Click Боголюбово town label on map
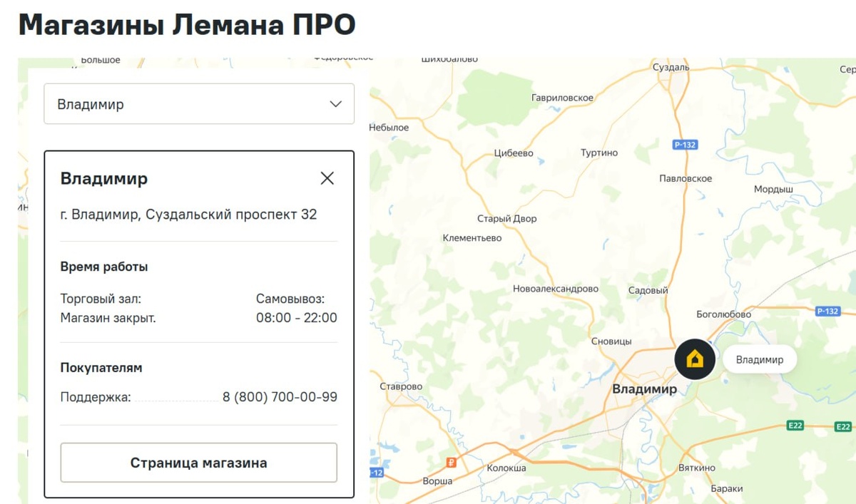 click(724, 314)
